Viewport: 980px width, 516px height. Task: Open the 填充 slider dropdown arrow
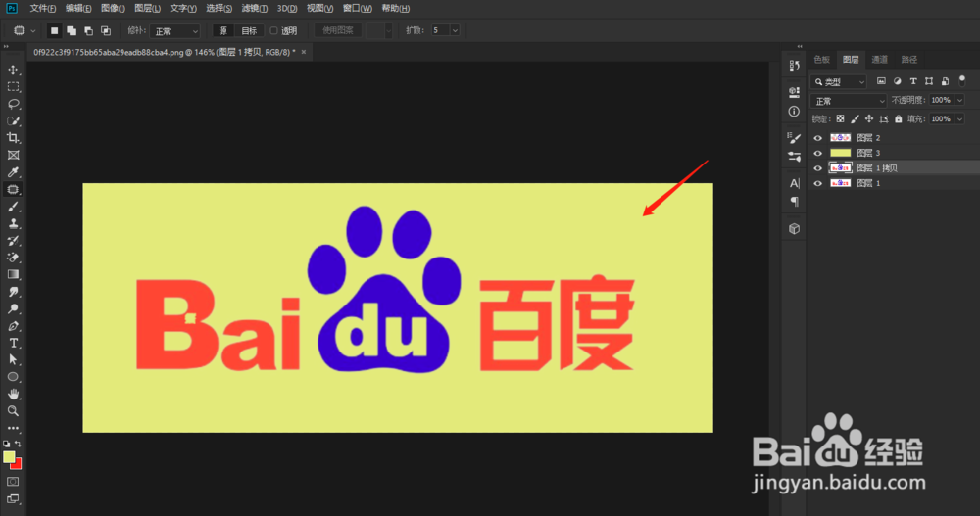pos(960,118)
